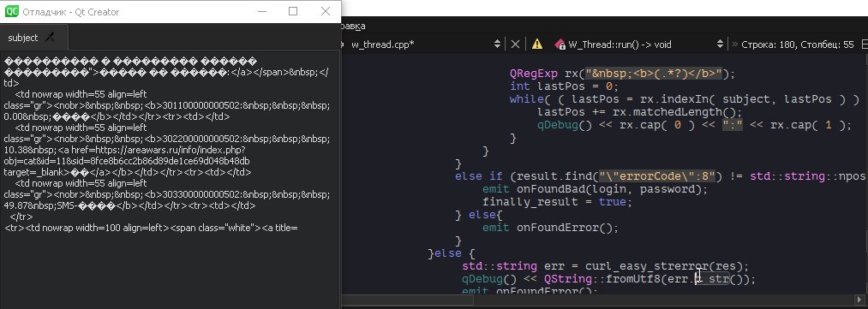
Task: Click the yellow warning triangle icon
Action: 537,45
